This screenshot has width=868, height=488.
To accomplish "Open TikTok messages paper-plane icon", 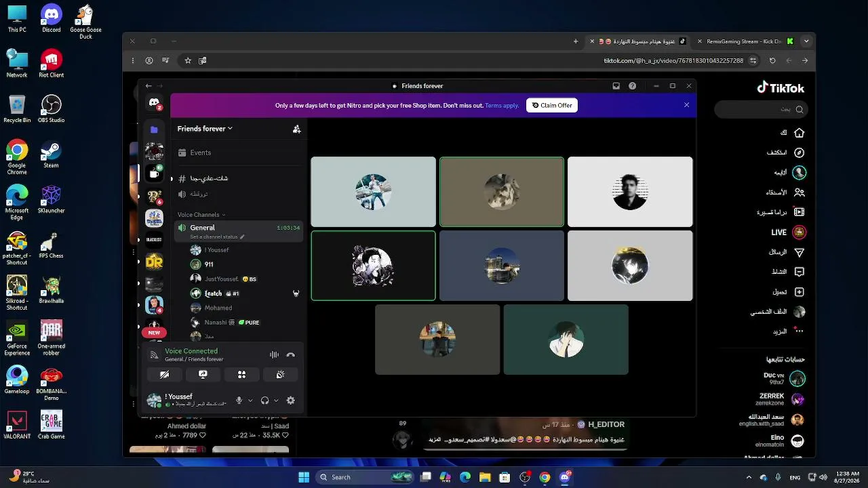I will [800, 252].
